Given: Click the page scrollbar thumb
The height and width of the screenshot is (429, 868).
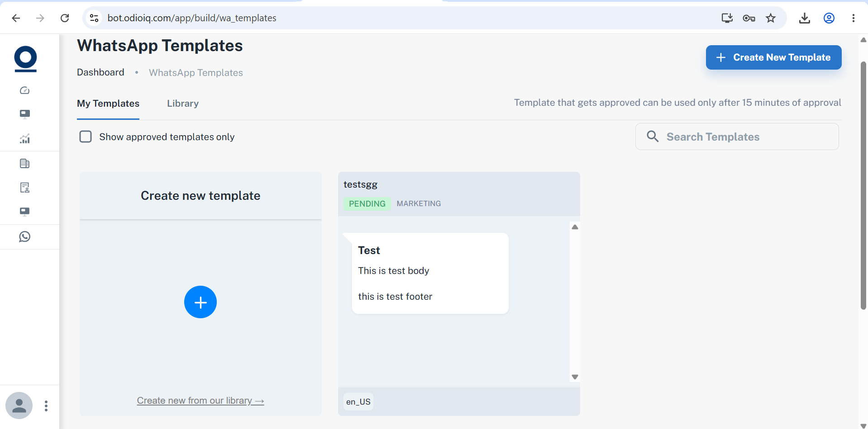Looking at the screenshot, I should point(863,185).
